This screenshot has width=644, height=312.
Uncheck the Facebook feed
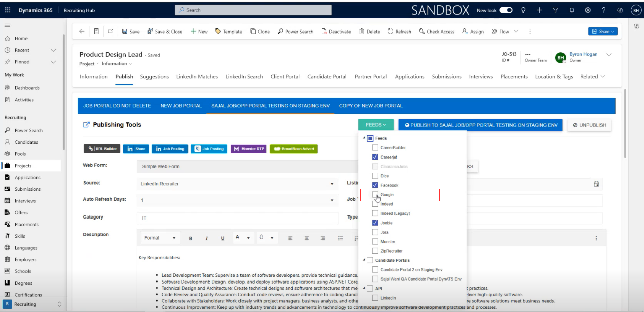(x=375, y=185)
